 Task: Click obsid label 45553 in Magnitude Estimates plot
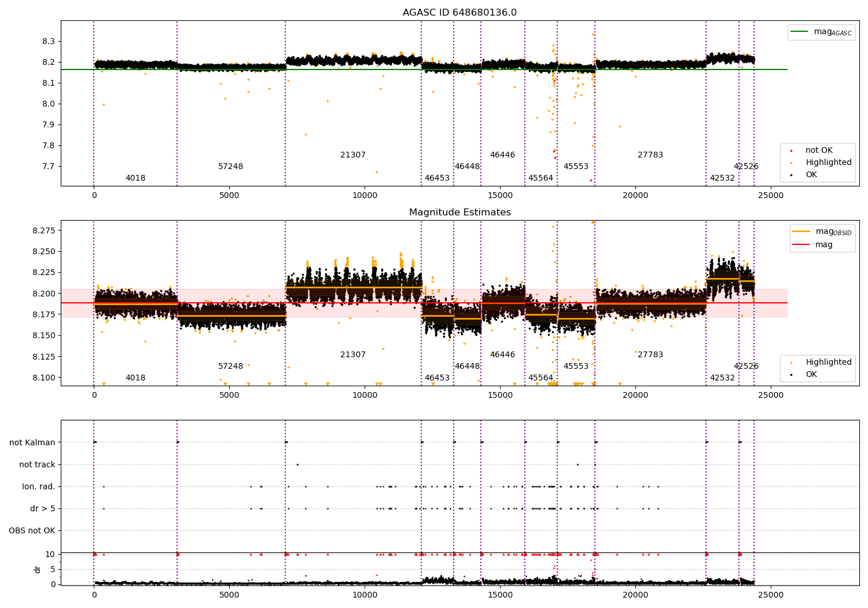576,367
